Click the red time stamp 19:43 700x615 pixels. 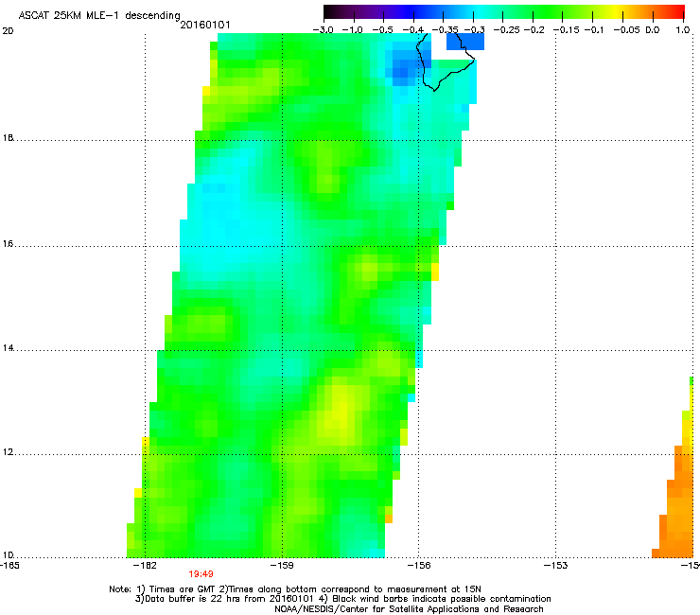click(x=201, y=574)
